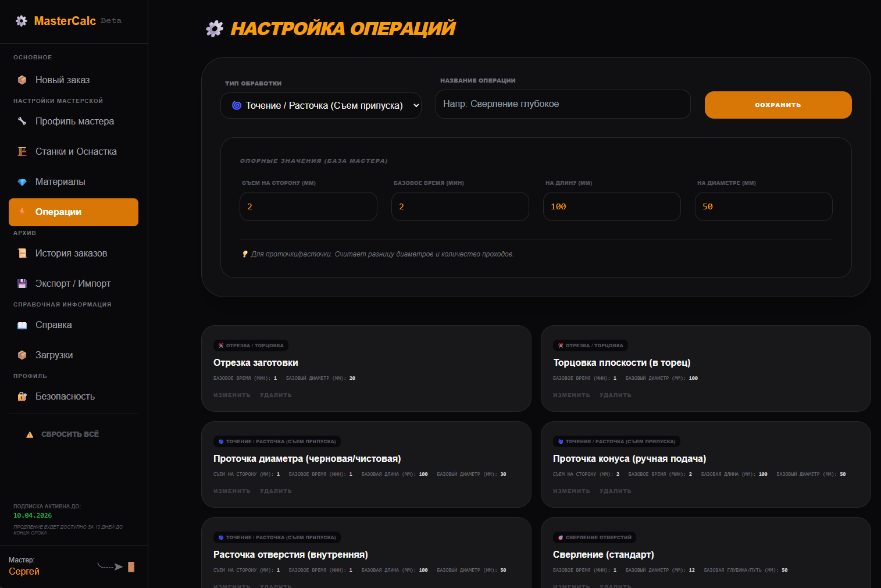Screen dimensions: 881x588
Task: Click Сбросить всё reset button
Action: [x=70, y=434]
